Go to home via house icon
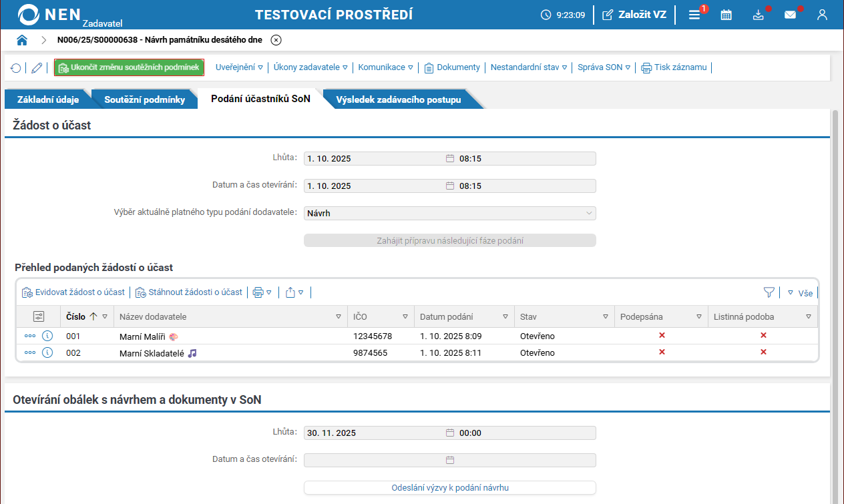The width and height of the screenshot is (844, 504). [x=22, y=40]
